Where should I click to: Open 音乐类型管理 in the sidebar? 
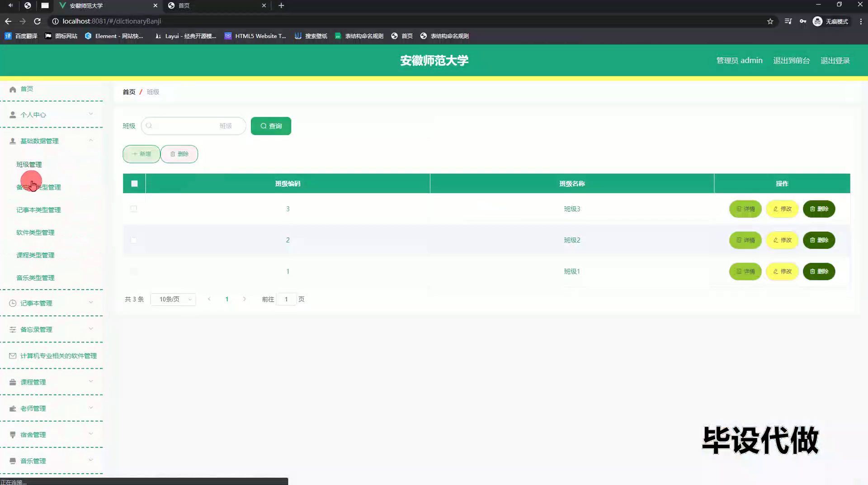(35, 278)
